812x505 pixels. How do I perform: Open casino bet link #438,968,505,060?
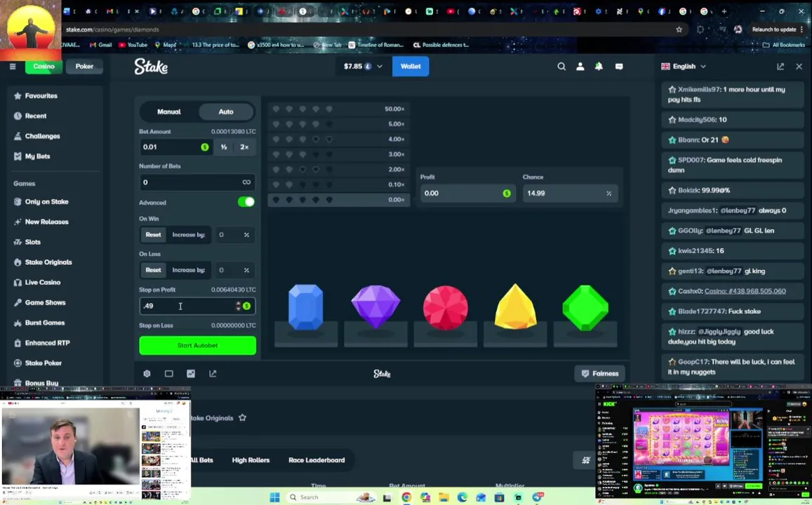(745, 291)
